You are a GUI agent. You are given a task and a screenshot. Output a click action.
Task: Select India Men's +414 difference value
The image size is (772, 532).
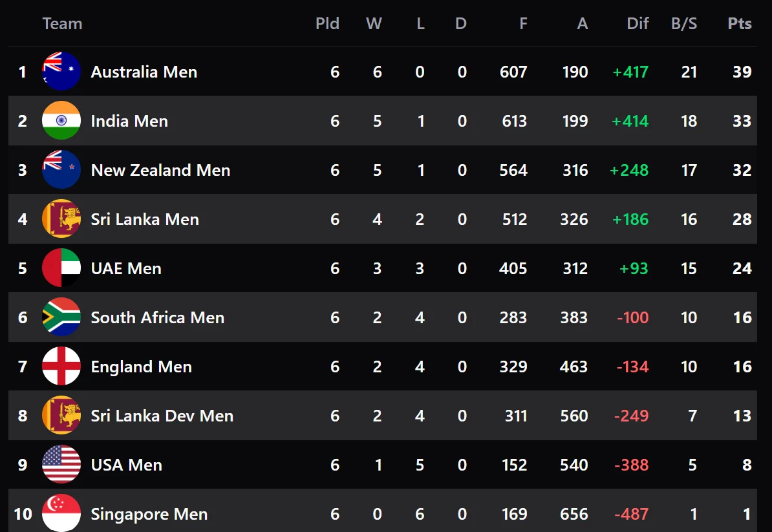click(x=630, y=121)
